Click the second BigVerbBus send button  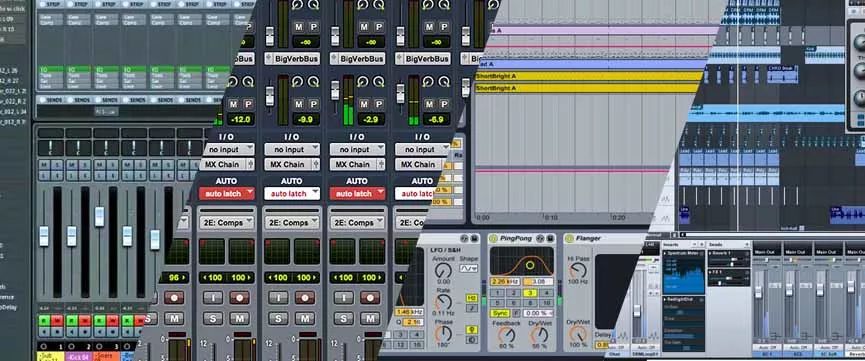(x=292, y=59)
